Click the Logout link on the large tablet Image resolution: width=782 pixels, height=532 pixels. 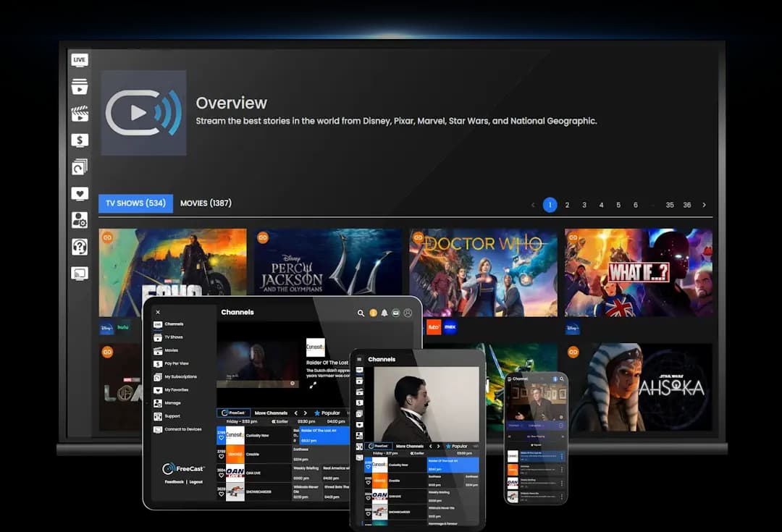(195, 482)
